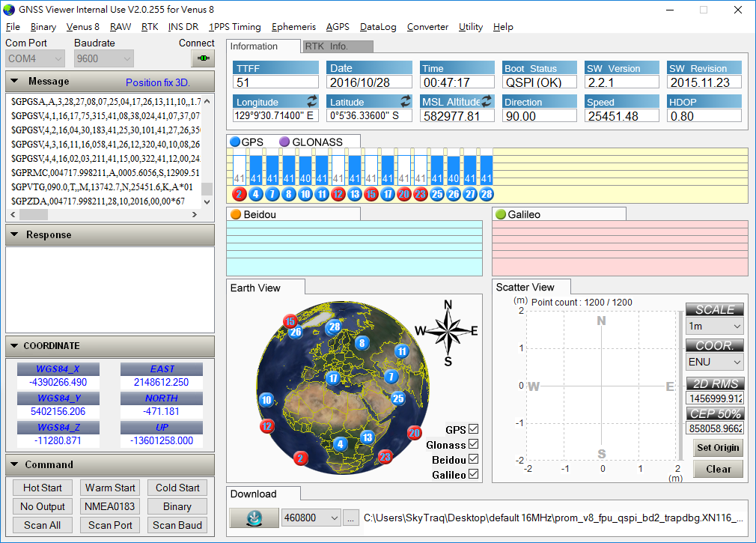The height and width of the screenshot is (543, 756).
Task: Open the Ephemeris menu
Action: [293, 27]
